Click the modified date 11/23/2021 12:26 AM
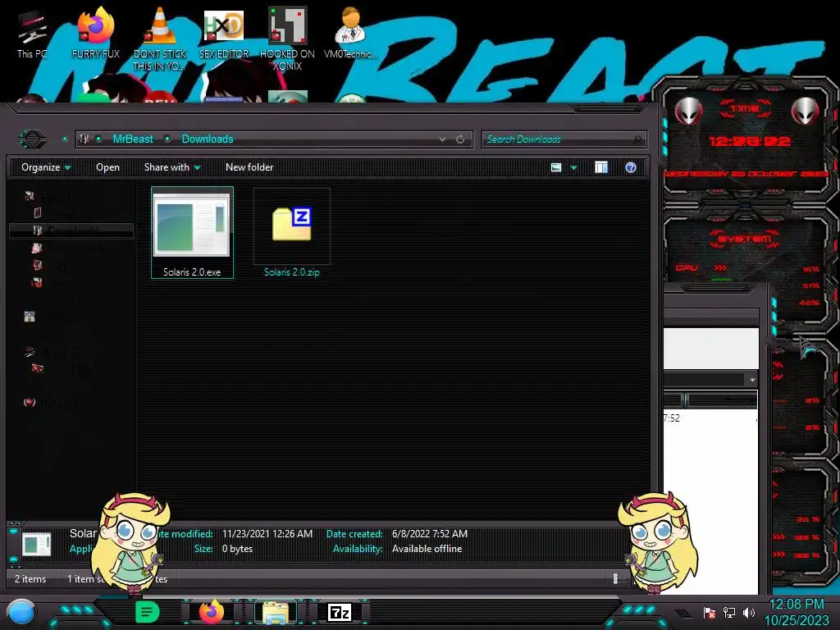This screenshot has width=840, height=630. point(267,534)
